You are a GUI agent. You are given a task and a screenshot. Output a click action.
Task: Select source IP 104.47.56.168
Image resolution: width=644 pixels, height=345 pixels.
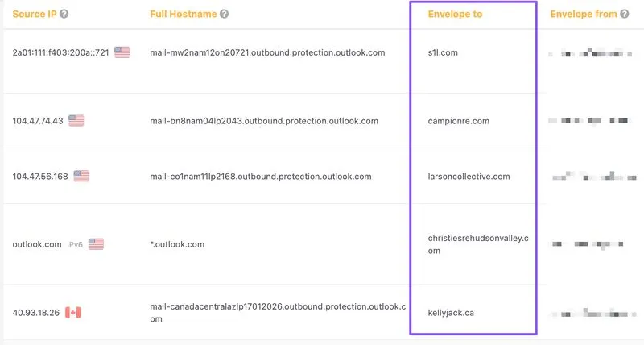(40, 177)
